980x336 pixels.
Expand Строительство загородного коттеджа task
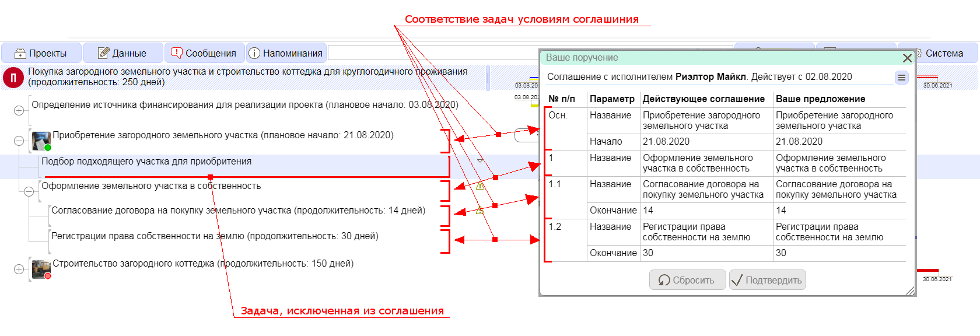click(19, 269)
